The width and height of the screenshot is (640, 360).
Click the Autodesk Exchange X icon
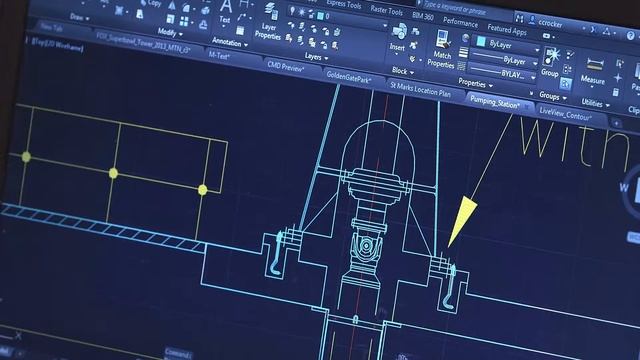click(x=593, y=29)
